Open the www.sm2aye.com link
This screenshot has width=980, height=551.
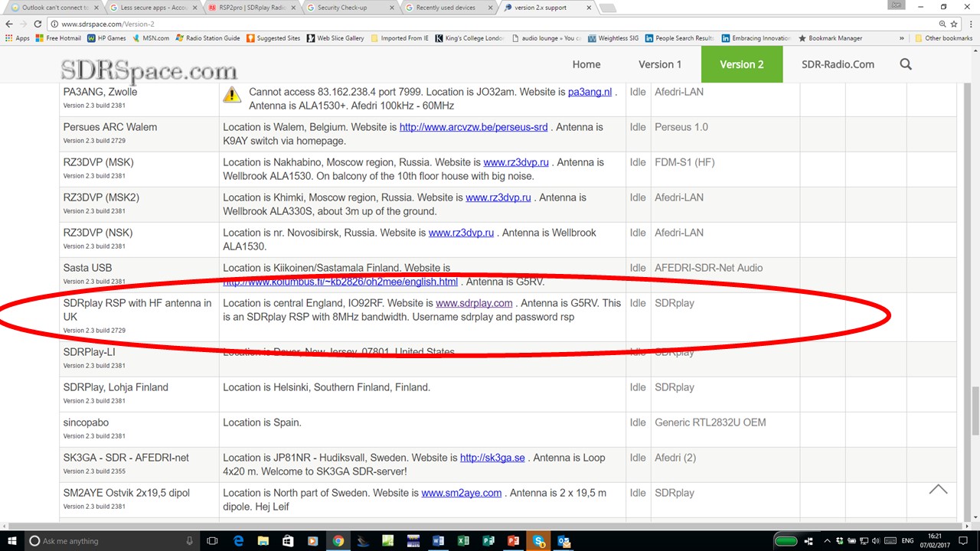click(x=462, y=493)
